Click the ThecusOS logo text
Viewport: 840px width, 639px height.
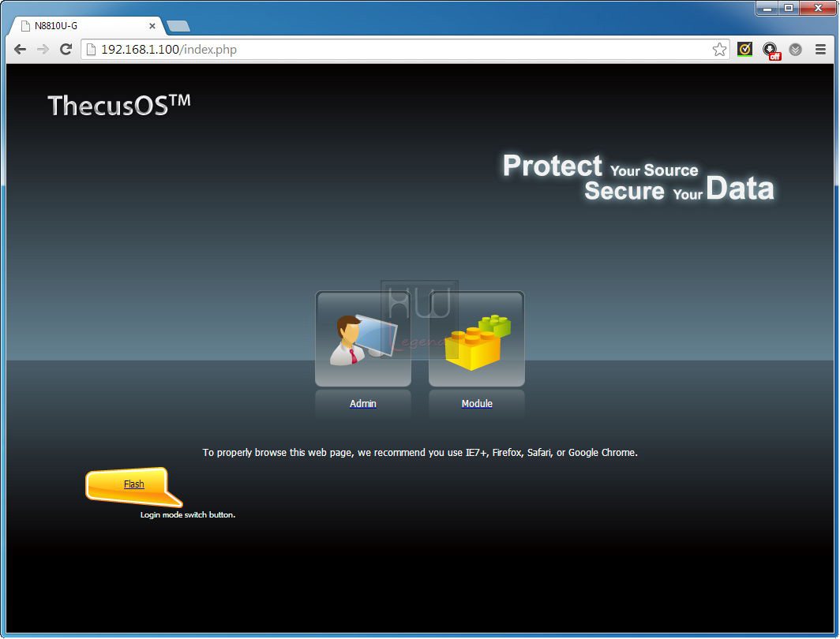point(119,105)
